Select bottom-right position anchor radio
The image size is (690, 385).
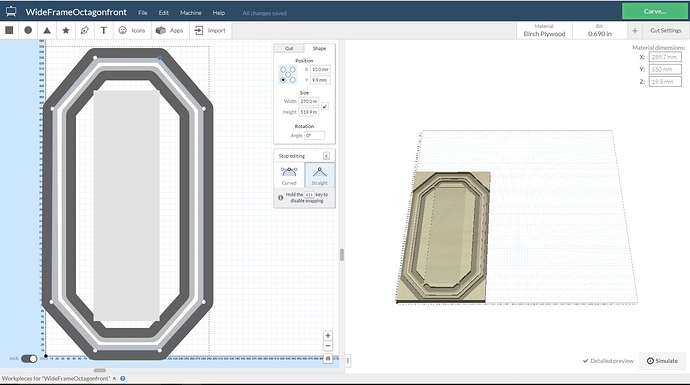pos(293,80)
